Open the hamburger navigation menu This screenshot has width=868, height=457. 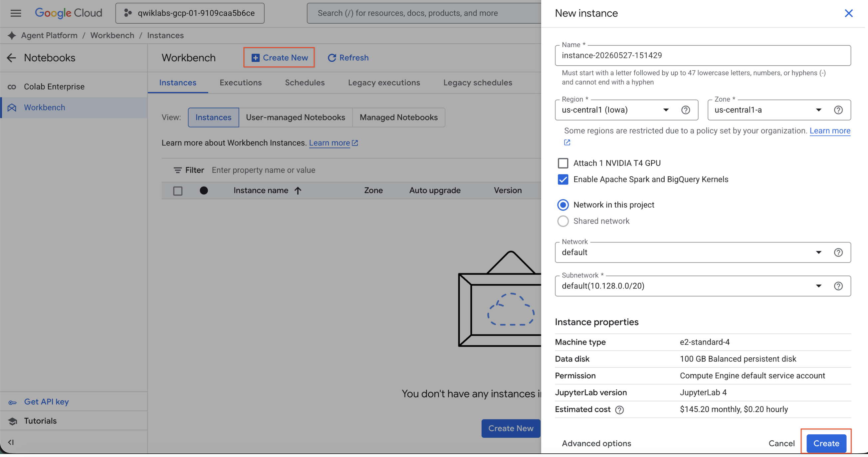[16, 13]
